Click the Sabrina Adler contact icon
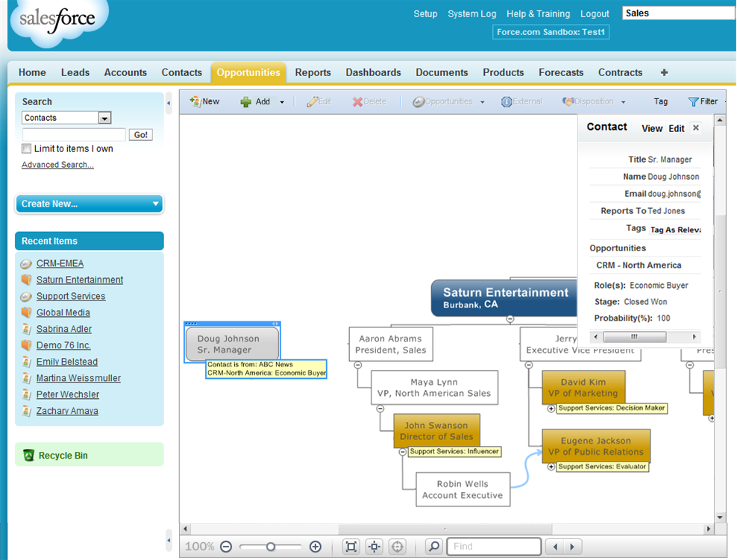737x560 pixels. (26, 329)
